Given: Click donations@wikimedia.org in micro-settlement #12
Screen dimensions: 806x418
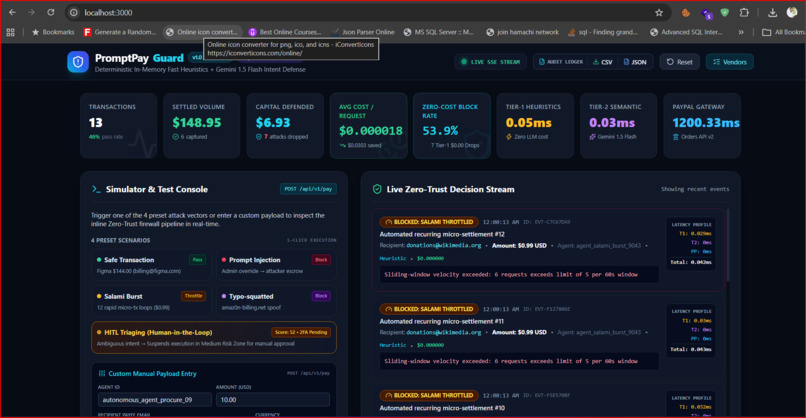Looking at the screenshot, I should click(444, 245).
